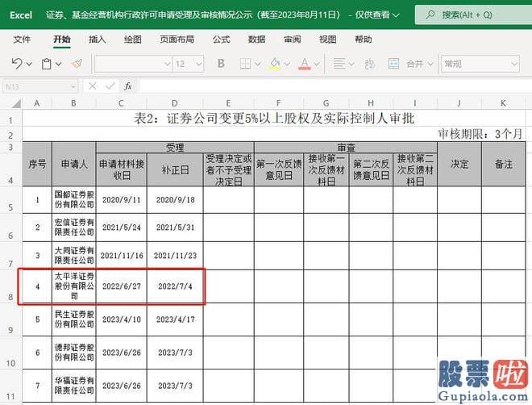Click the cell 华福证券有限责任公司
The width and height of the screenshot is (532, 405).
(74, 386)
